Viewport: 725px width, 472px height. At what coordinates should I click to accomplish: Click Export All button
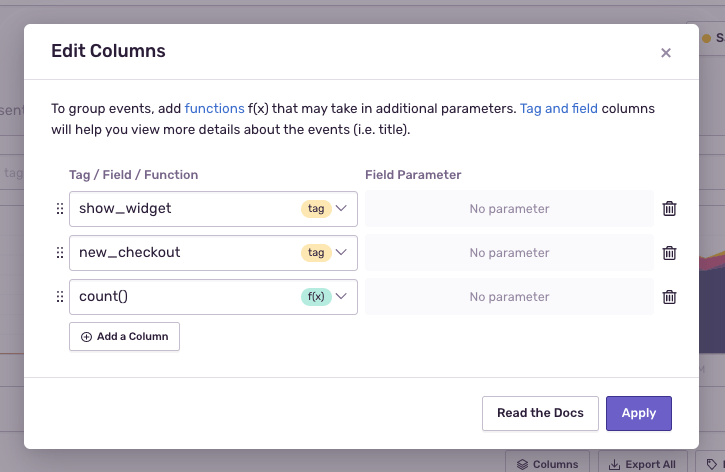(x=642, y=464)
